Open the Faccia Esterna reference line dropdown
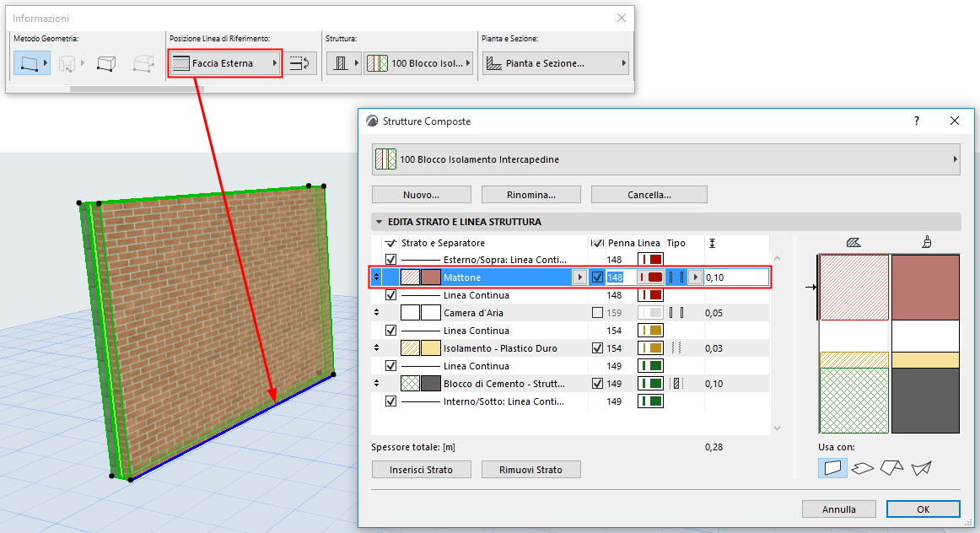Screen dimensions: 980x533 pos(225,63)
